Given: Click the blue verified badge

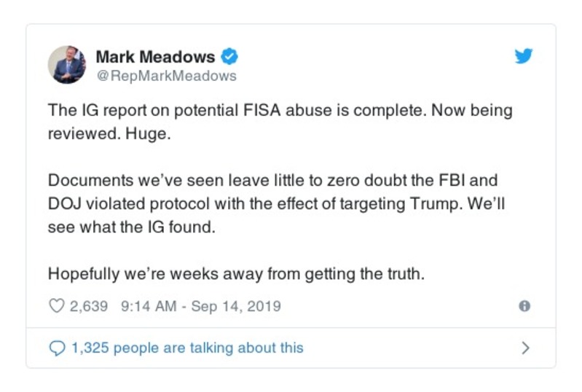Looking at the screenshot, I should click(230, 56).
